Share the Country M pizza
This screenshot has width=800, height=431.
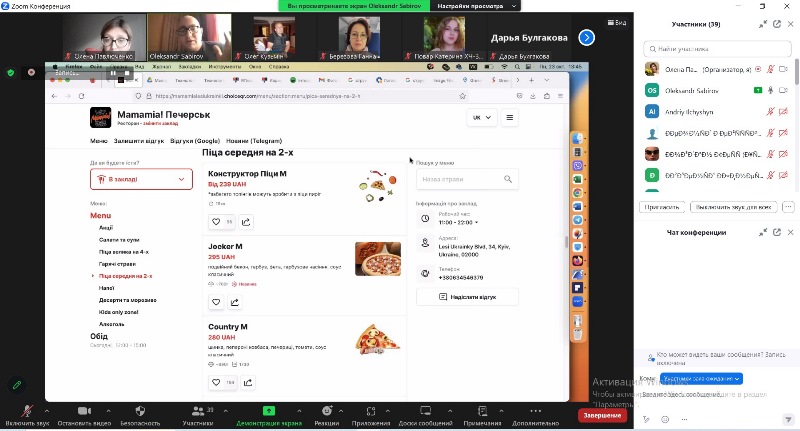[248, 382]
